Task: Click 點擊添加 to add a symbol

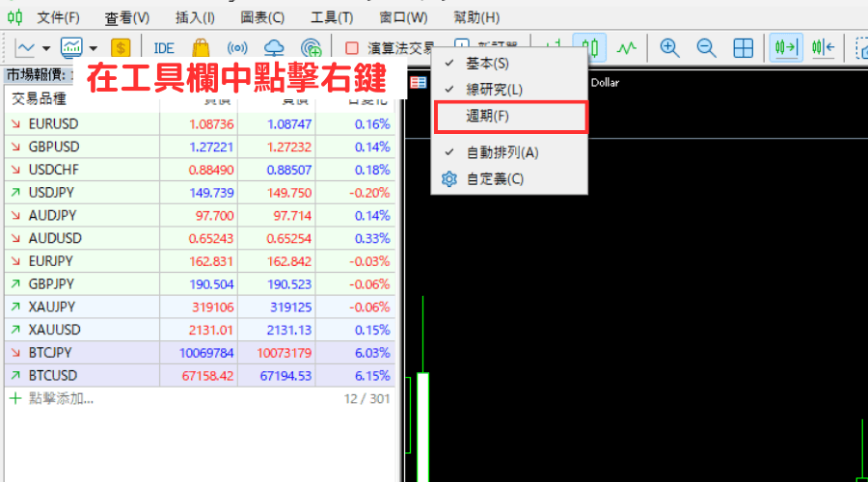Action: (x=61, y=398)
